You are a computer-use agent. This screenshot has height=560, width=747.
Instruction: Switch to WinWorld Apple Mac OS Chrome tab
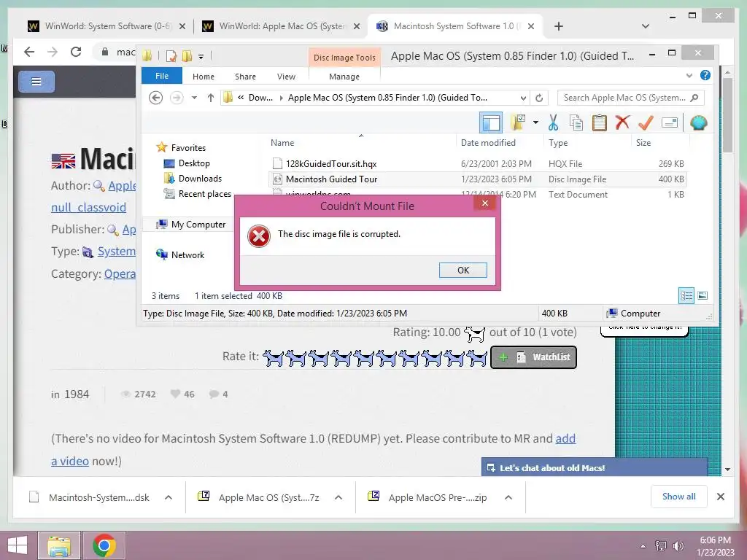(282, 26)
